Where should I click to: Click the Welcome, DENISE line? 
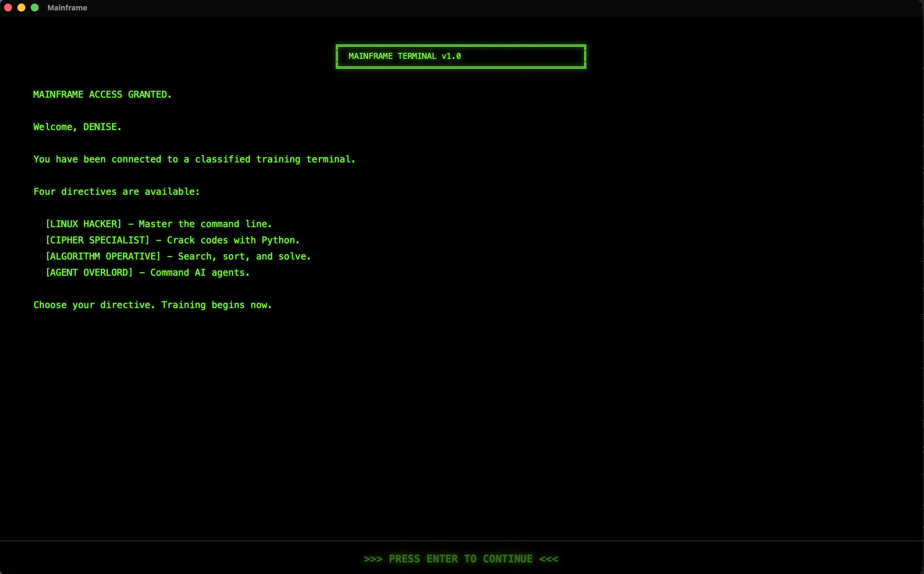point(77,127)
